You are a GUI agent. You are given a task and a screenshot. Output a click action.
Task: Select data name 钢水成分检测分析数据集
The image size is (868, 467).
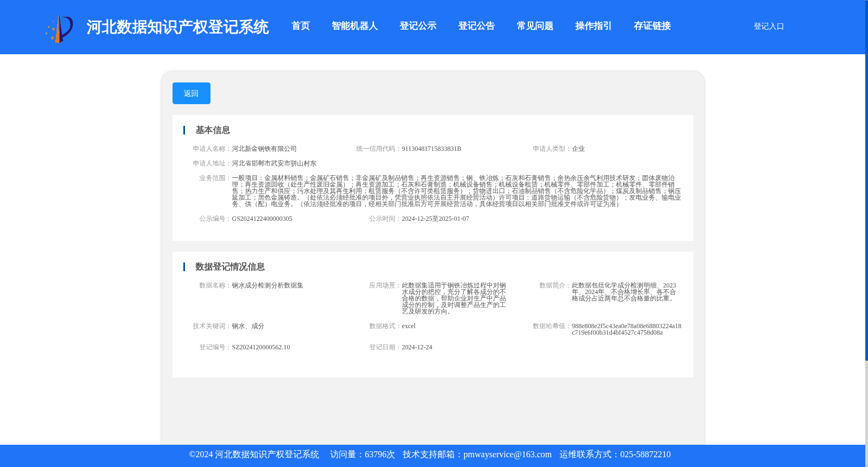point(267,285)
